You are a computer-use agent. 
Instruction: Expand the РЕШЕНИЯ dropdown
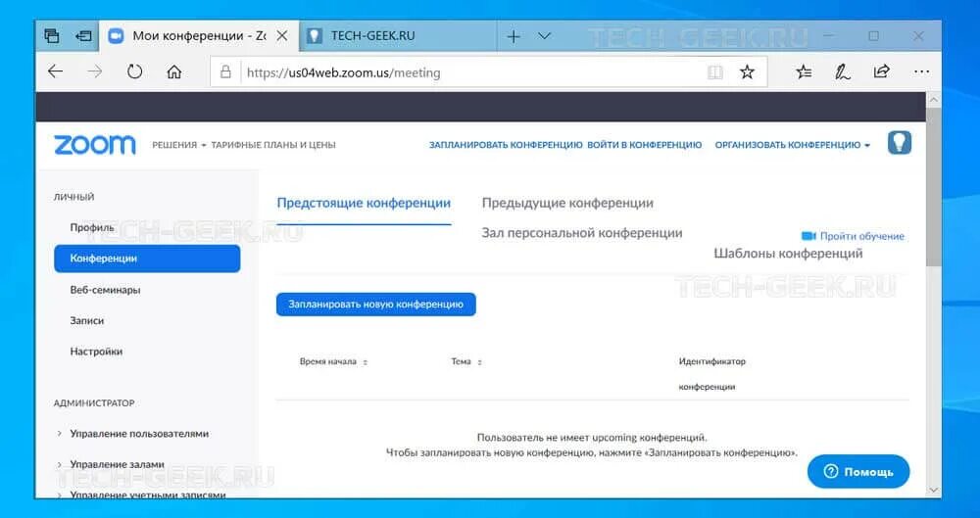tap(178, 145)
